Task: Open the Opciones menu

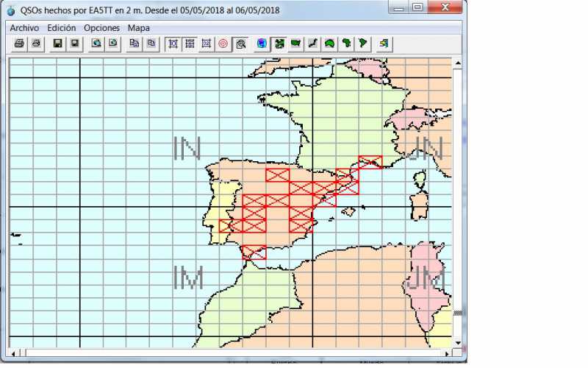Action: tap(101, 28)
